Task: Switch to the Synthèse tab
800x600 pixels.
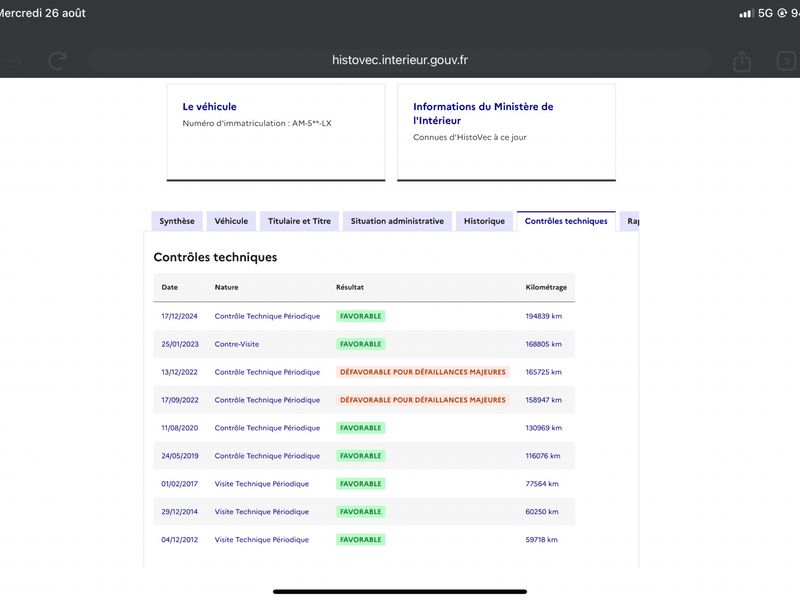Action: 177,221
